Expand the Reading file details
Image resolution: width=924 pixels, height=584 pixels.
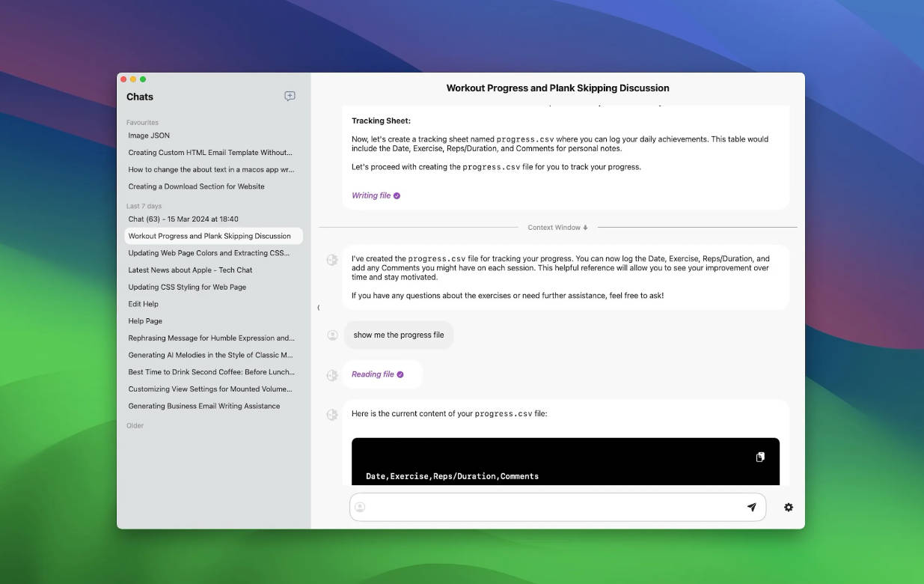(x=373, y=374)
